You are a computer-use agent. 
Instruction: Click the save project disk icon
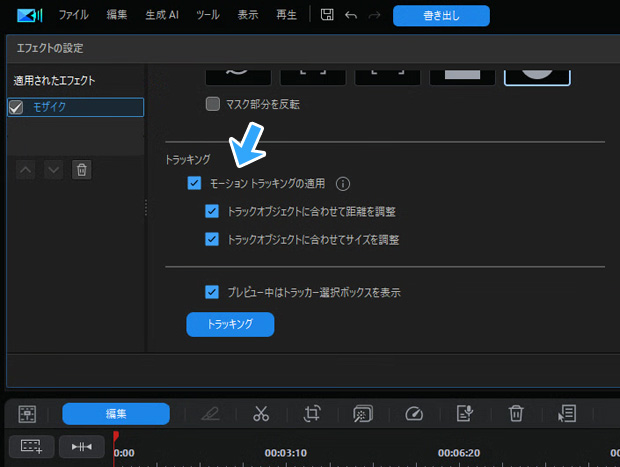327,15
